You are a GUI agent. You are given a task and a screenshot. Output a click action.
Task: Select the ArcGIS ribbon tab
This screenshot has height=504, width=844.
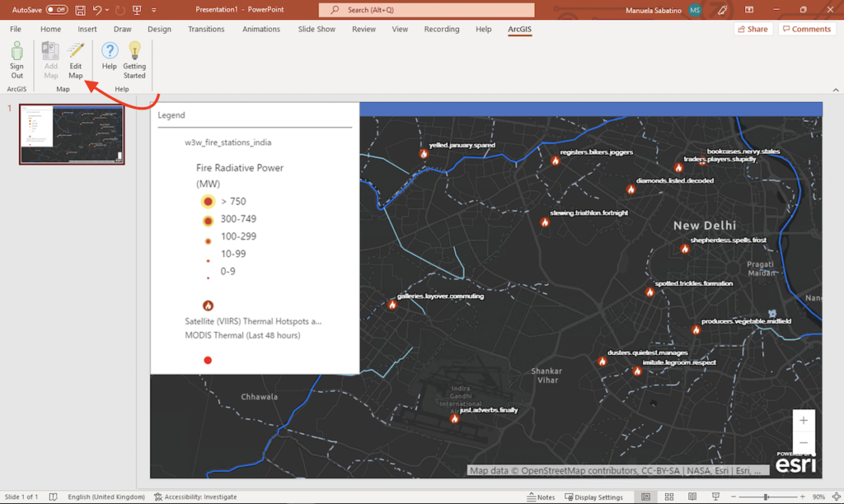519,29
